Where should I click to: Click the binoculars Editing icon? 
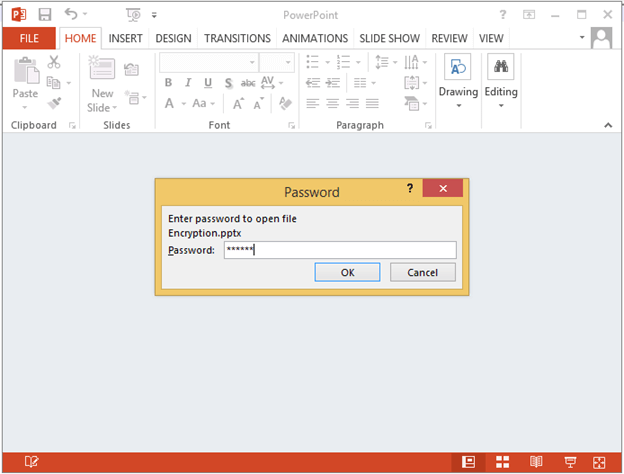(501, 67)
